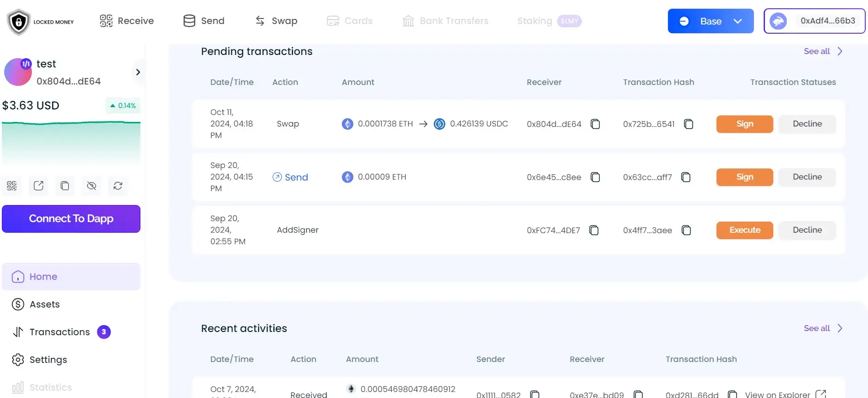This screenshot has height=398, width=868.
Task: Expand Pending transactions with See all
Action: coord(823,51)
